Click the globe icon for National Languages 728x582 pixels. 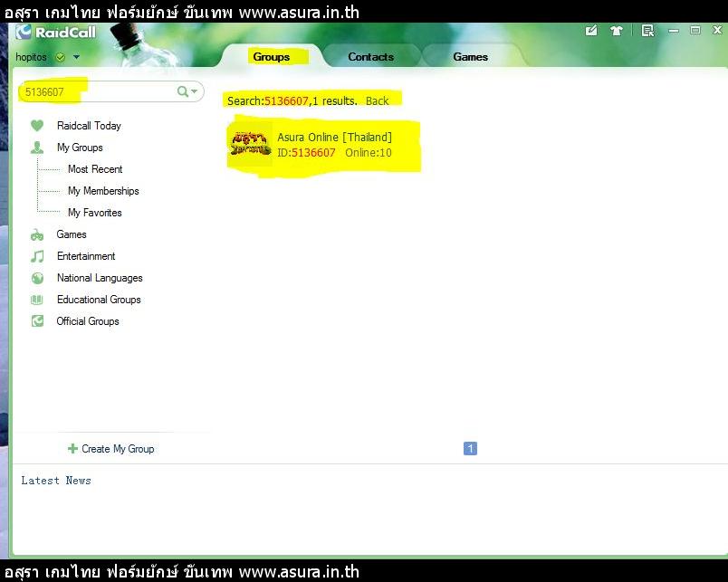37,278
